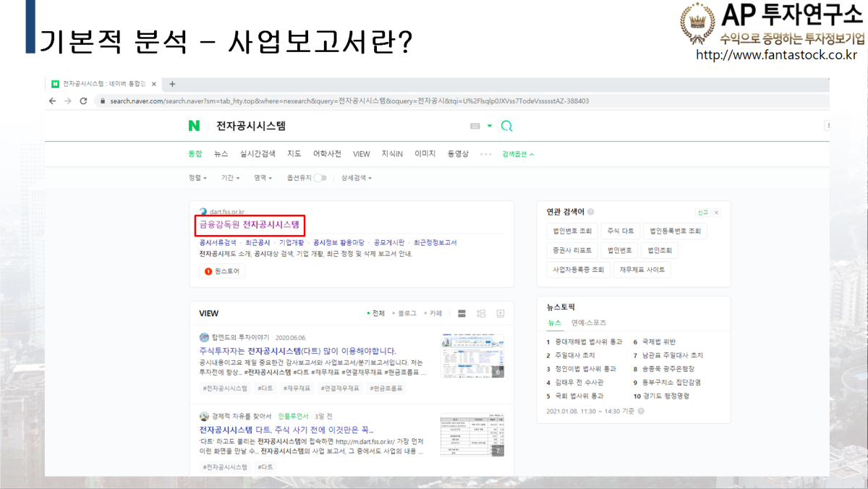This screenshot has height=489, width=868.
Task: Open the 기간 dropdown
Action: coord(231,178)
